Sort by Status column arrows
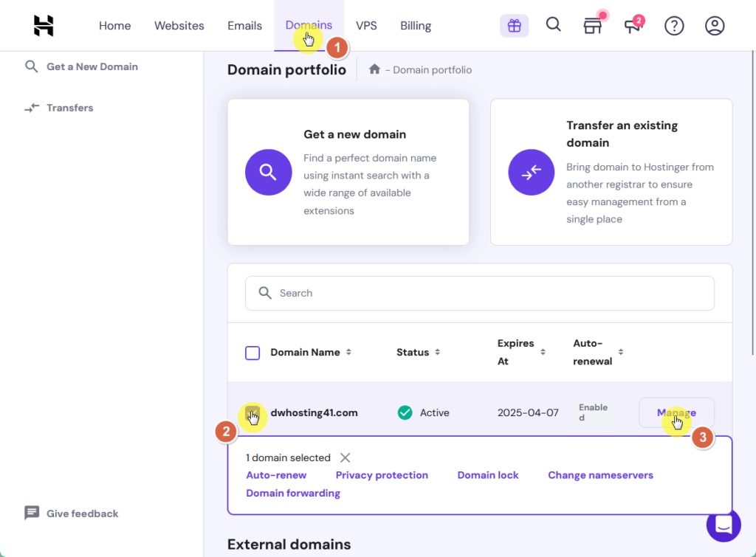Screen dimensions: 756x557 point(437,352)
